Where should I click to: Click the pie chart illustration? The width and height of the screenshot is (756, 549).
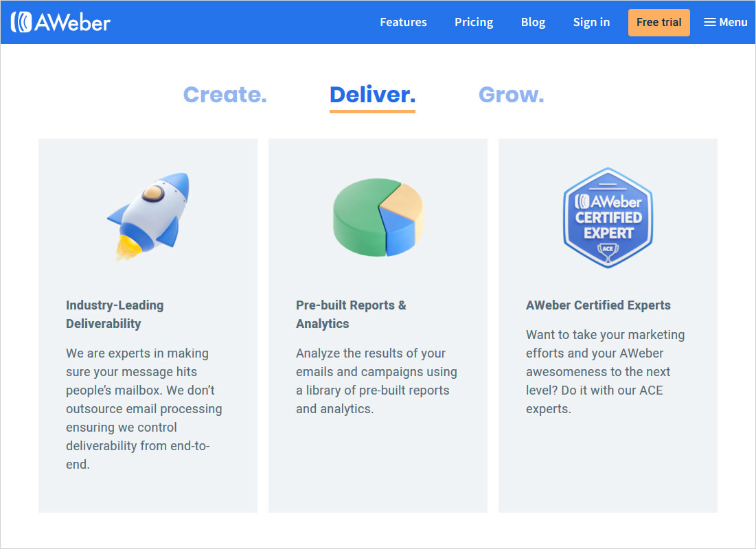coord(378,217)
